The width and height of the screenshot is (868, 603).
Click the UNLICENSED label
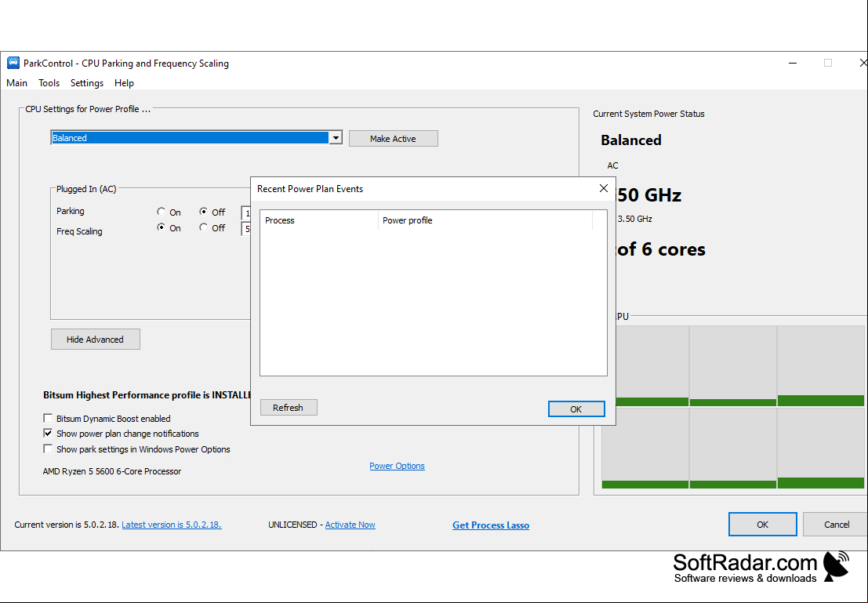292,525
